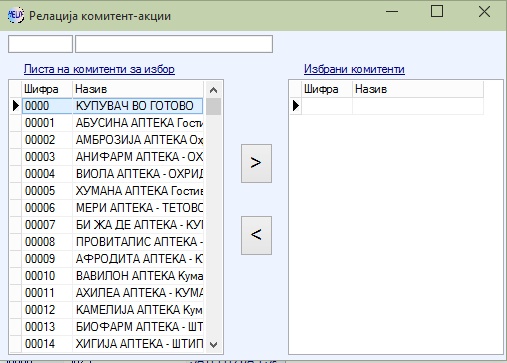The height and width of the screenshot is (363, 507).
Task: Select the code cell '00012'
Action: coord(47,310)
